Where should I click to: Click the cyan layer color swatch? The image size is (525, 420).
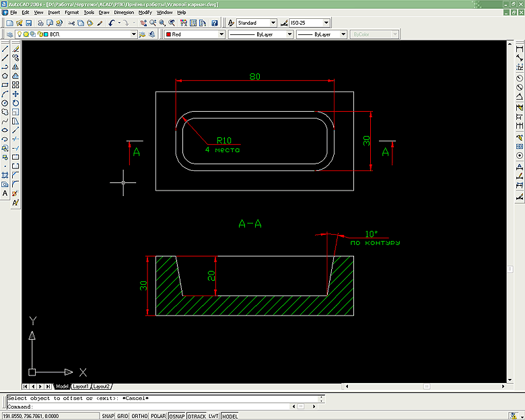coord(46,34)
